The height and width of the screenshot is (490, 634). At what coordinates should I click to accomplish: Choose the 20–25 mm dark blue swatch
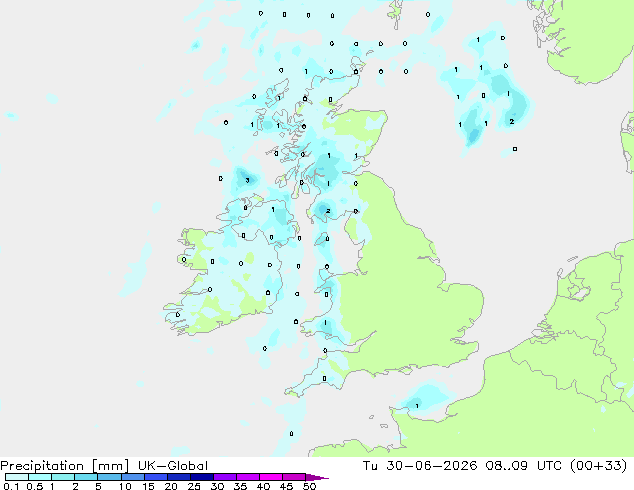pos(178,477)
